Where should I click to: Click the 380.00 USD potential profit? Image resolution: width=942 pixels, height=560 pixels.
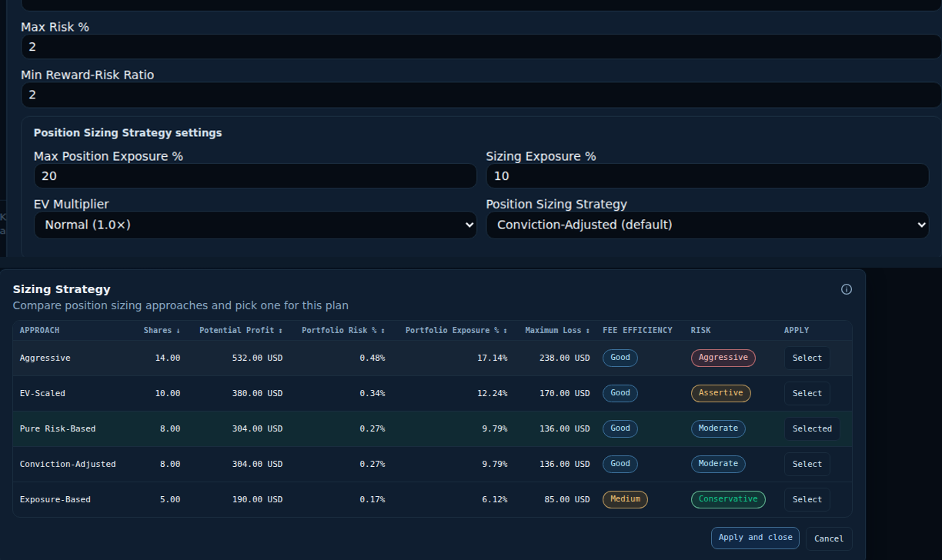(x=257, y=393)
